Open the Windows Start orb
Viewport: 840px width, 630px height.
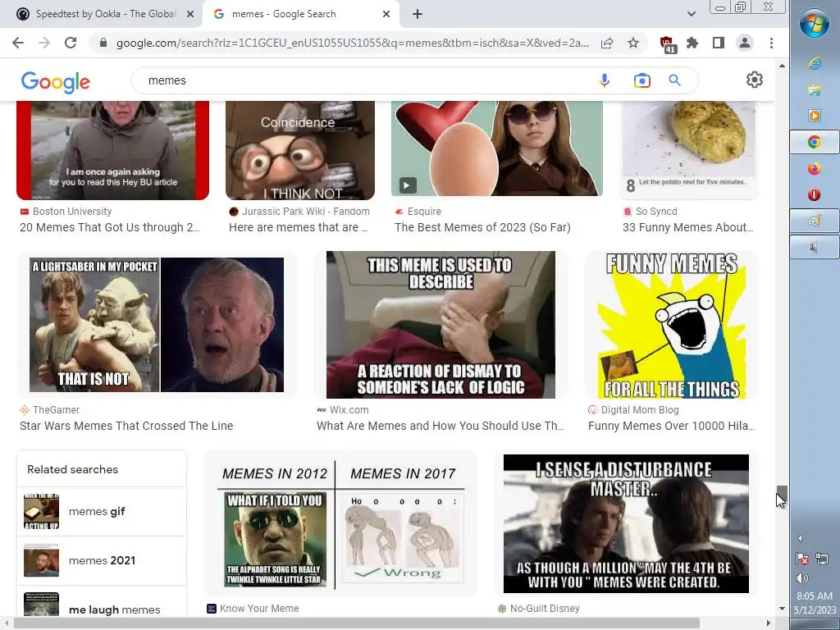(x=815, y=23)
